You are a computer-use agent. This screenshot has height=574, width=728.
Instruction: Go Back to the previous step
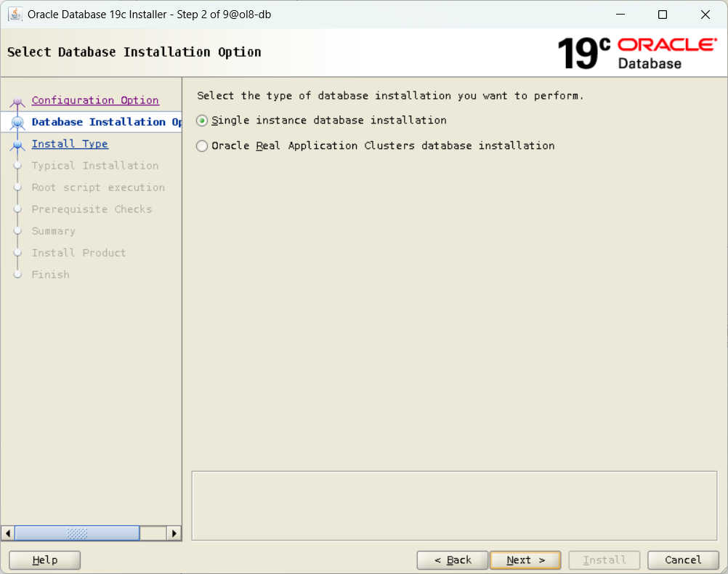tap(452, 560)
